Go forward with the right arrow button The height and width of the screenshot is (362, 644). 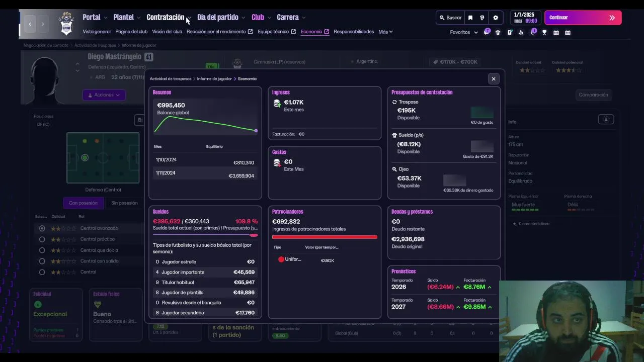43,24
